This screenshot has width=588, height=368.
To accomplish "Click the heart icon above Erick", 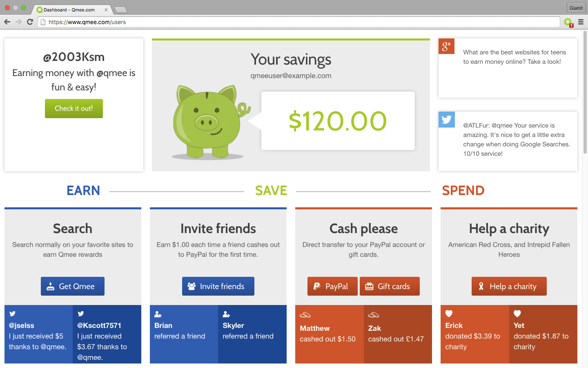I will coord(449,314).
